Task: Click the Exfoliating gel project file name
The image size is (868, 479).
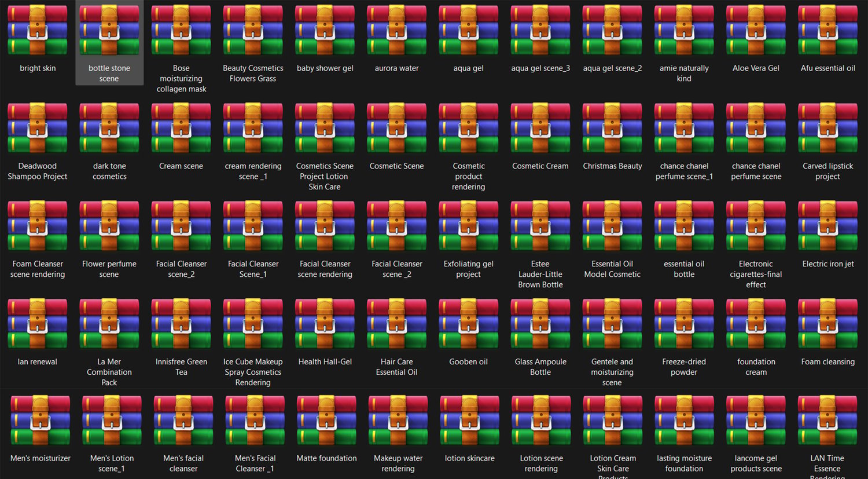Action: pyautogui.click(x=469, y=269)
